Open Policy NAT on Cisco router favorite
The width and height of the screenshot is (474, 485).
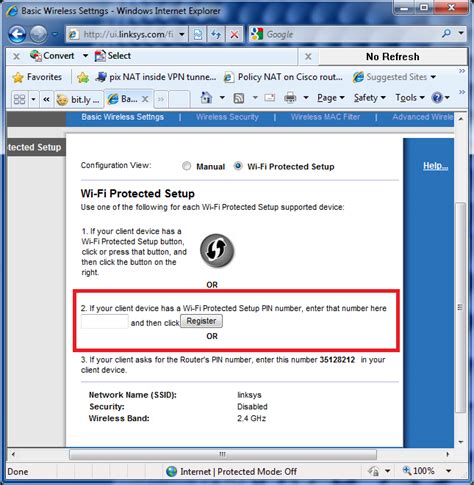pos(283,77)
